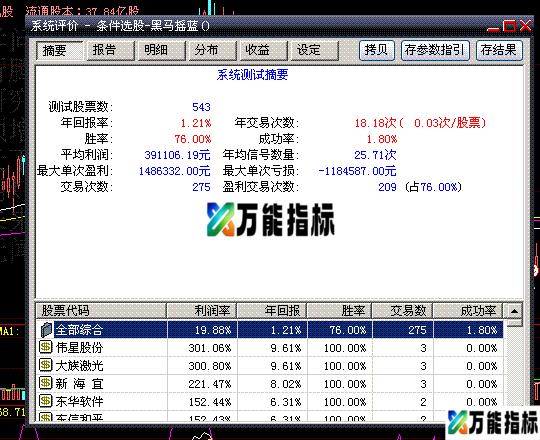Click the 拷贝 button
540x440 pixels.
[377, 51]
